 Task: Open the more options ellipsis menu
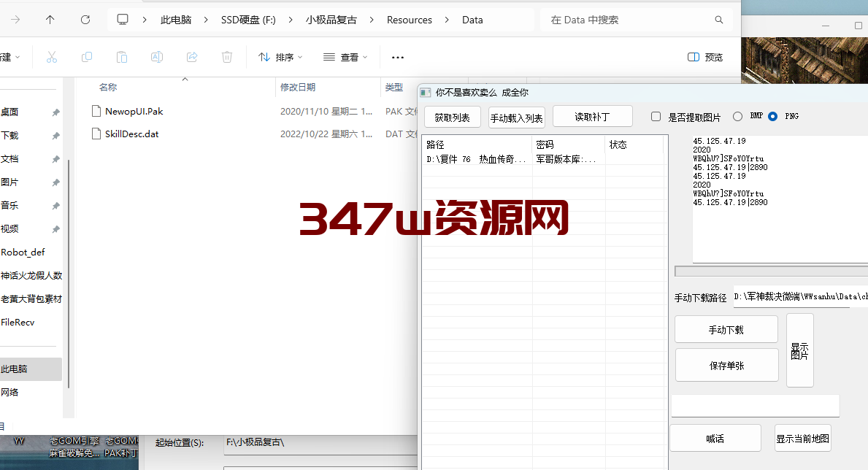click(x=397, y=57)
